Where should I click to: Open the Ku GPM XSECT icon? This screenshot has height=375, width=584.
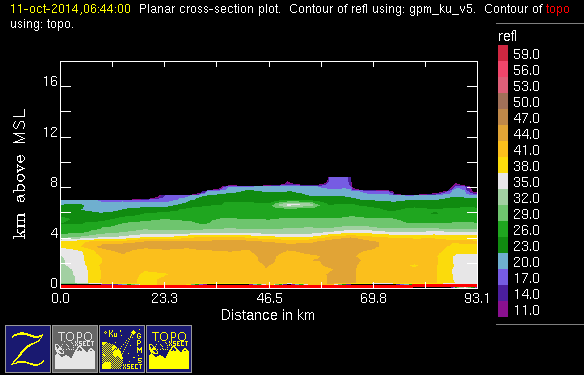(122, 349)
